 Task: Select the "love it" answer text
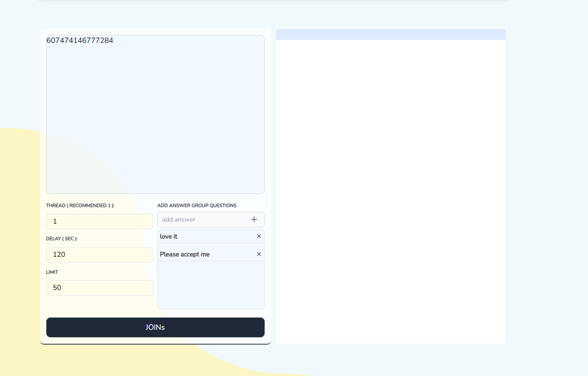(x=169, y=236)
